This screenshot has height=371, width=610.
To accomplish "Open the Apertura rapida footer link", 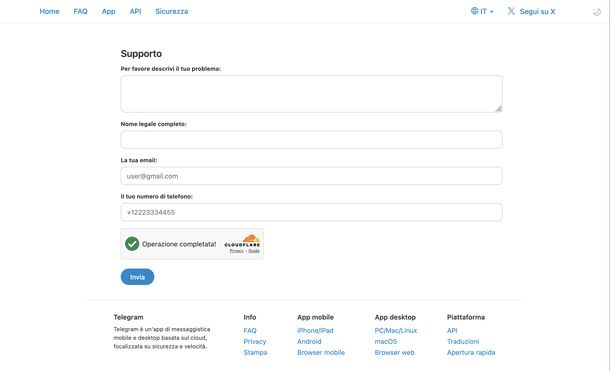I will tap(471, 352).
